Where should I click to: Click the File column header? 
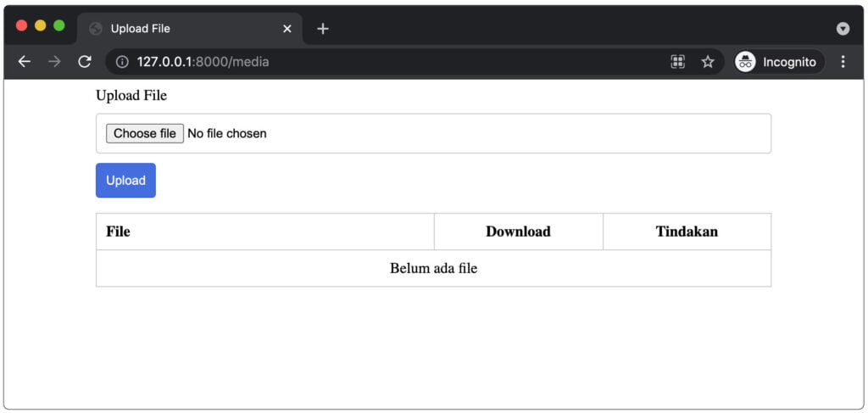(x=265, y=232)
